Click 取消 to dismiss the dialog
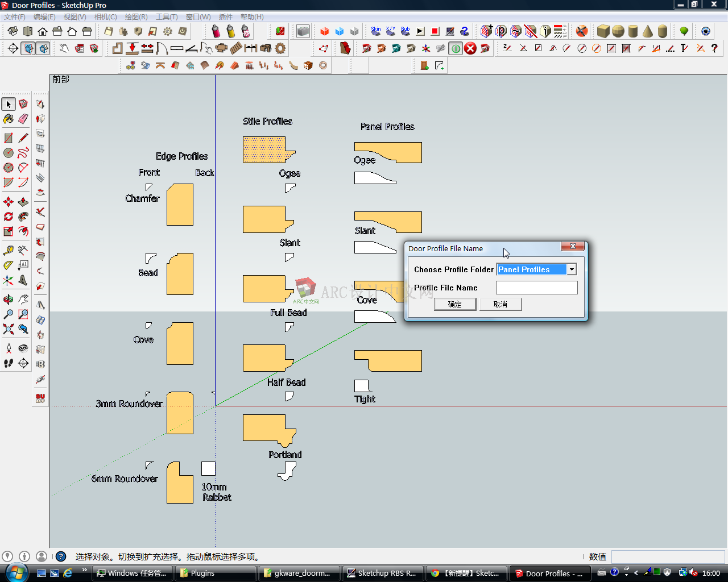This screenshot has width=728, height=582. pyautogui.click(x=500, y=304)
